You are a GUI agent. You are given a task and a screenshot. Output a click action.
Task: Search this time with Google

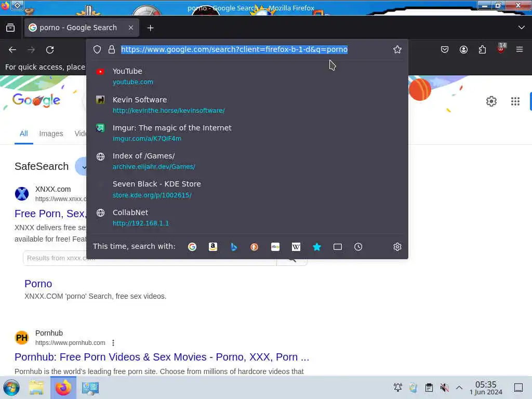(192, 247)
